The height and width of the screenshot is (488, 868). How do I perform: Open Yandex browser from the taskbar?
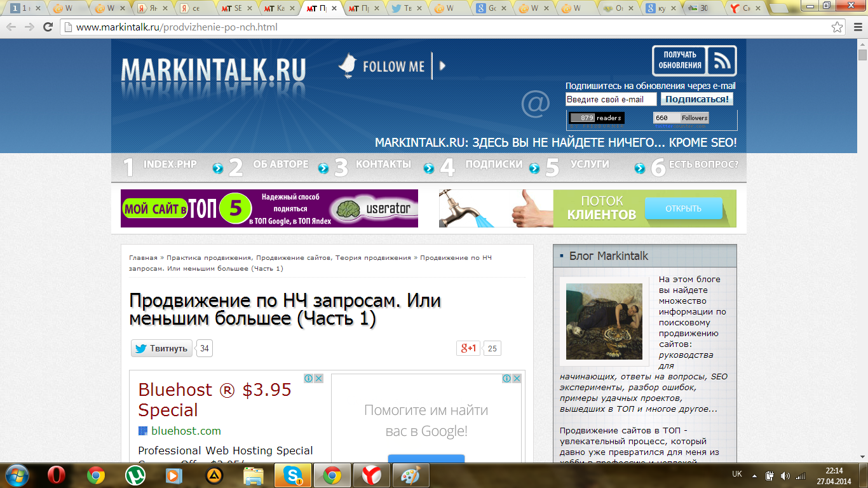click(x=372, y=475)
